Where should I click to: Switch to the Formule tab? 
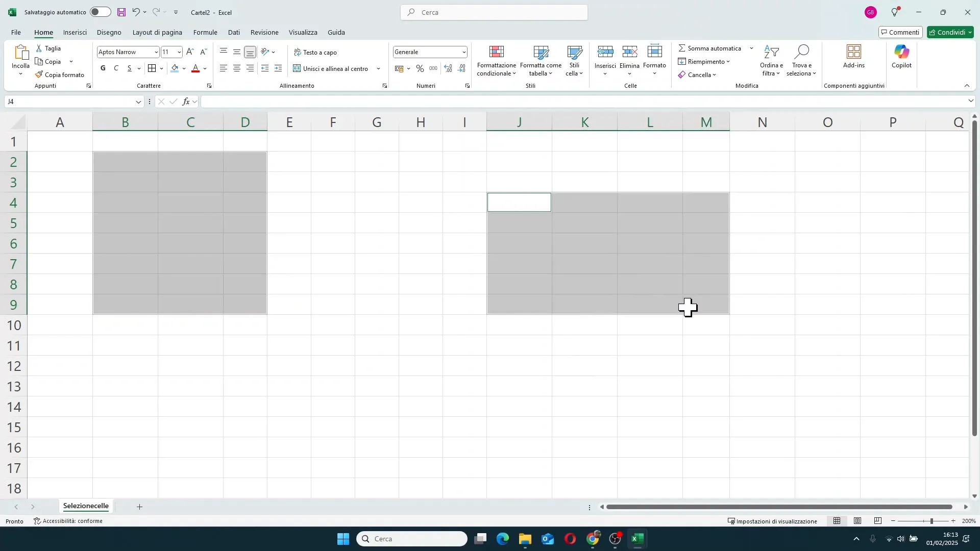point(205,32)
